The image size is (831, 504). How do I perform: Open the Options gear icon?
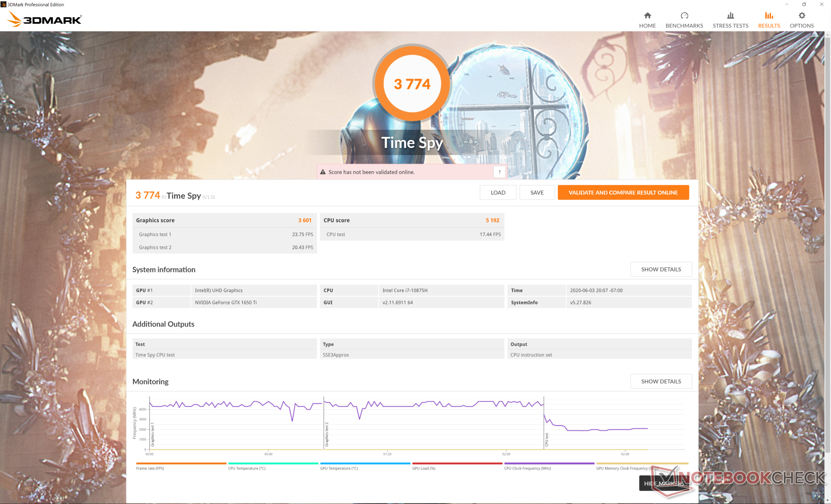coord(802,15)
